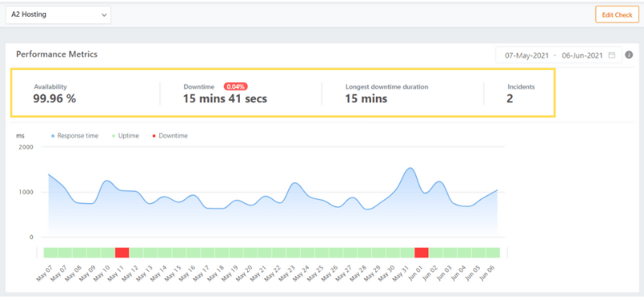Screen dimensions: 644x298
Task: Click the last green uptime block Jun 06
Action: (x=493, y=252)
